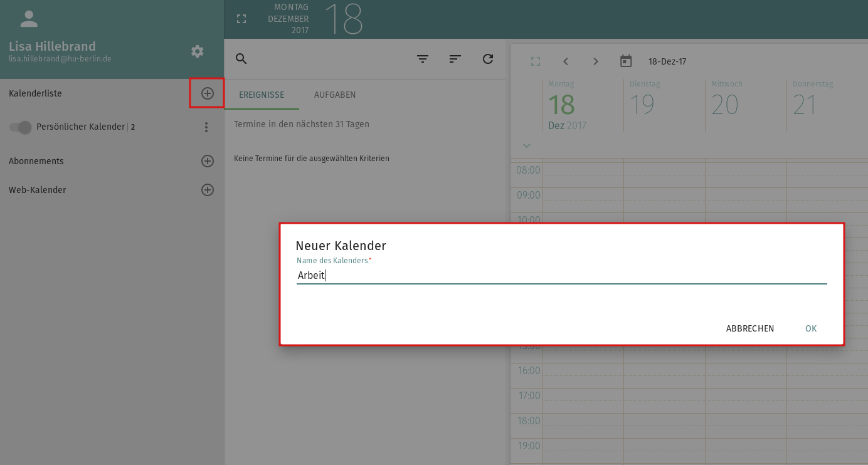
Task: Go to previous week with the left chevron
Action: coord(566,61)
